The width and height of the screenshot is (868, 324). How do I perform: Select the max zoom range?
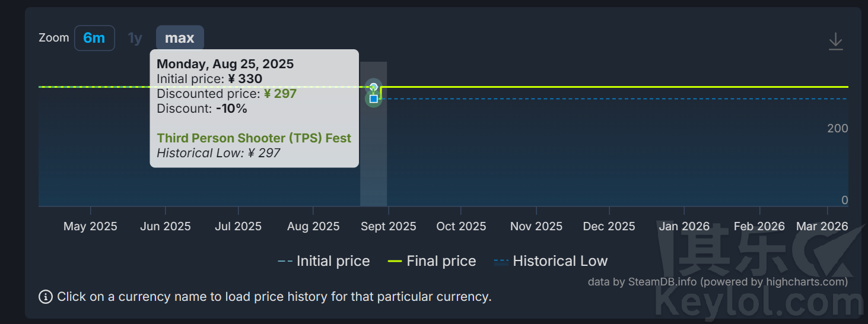(180, 38)
